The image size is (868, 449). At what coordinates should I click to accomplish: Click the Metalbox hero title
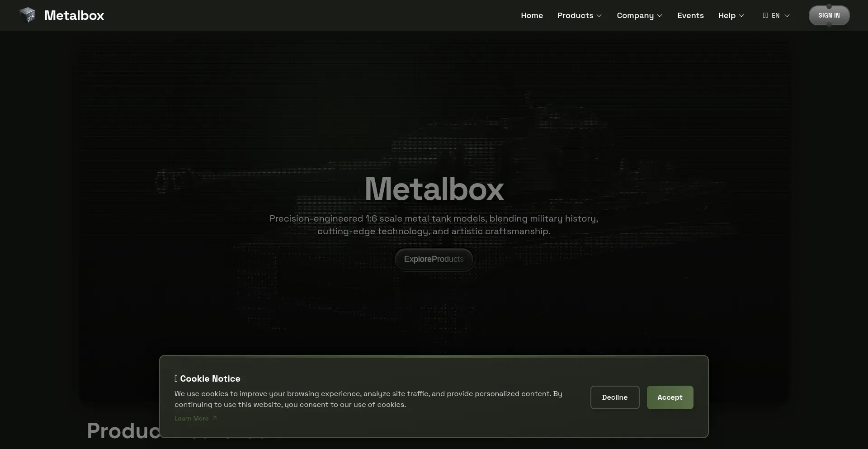tap(434, 189)
